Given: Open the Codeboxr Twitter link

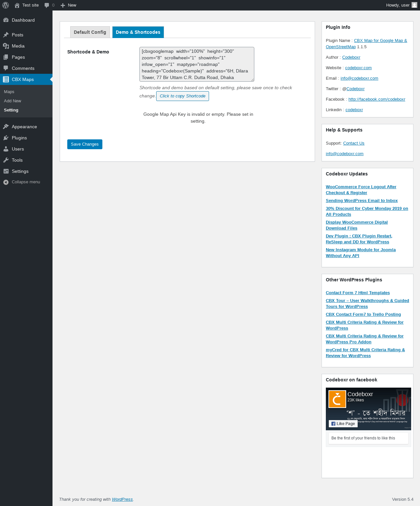Looking at the screenshot, I should click(x=355, y=89).
